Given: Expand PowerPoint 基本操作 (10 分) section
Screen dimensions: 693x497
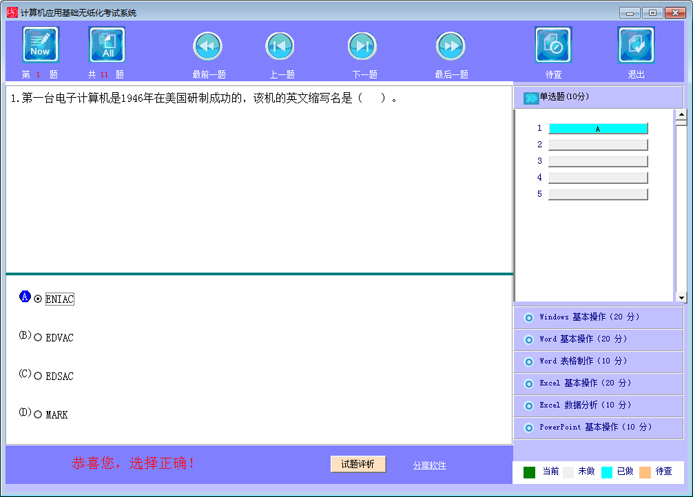Looking at the screenshot, I should [x=598, y=428].
